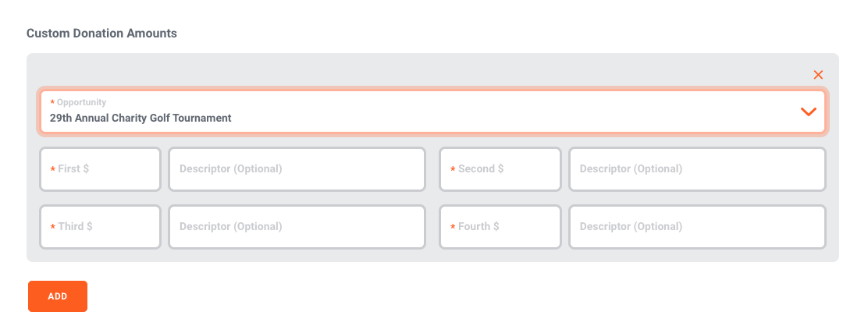Click the required asterisk in First $ field
Screen dimensions: 868x333
(x=52, y=170)
